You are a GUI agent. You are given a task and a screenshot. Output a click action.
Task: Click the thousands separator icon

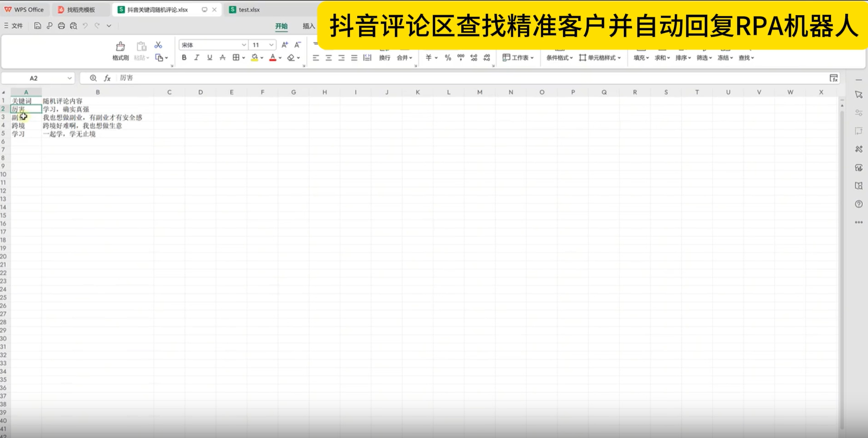coord(461,58)
